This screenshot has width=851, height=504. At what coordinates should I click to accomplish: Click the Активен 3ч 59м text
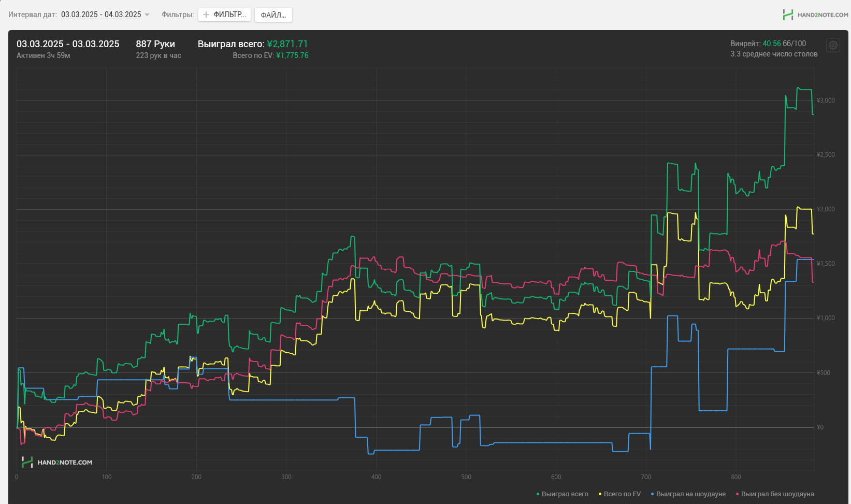click(44, 55)
